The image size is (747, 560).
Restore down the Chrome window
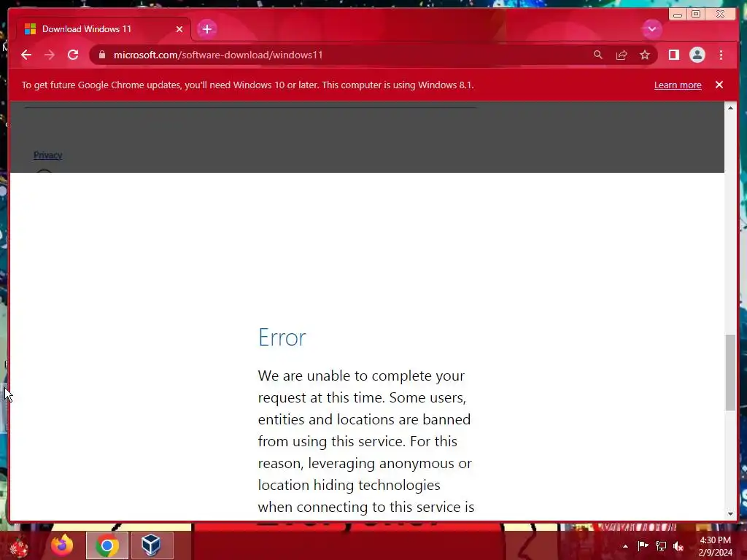pos(695,15)
